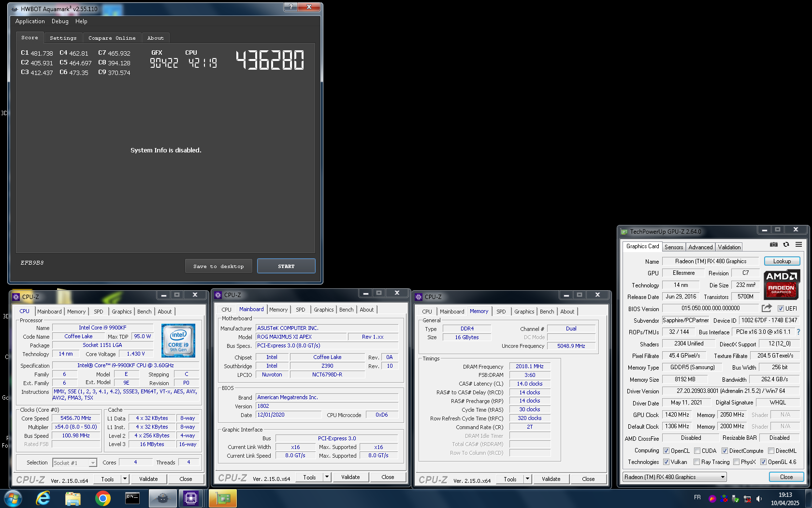
Task: Toggle the OpenCL checkbox
Action: [x=666, y=450]
